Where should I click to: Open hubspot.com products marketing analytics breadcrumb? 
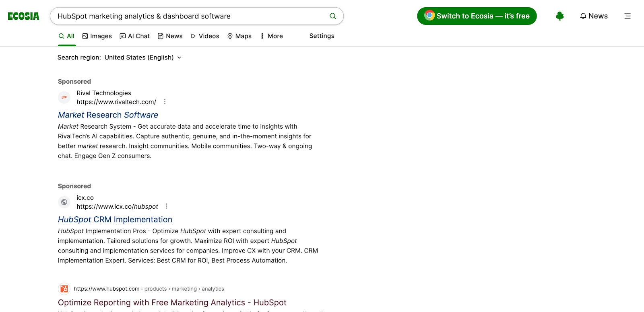coord(149,289)
